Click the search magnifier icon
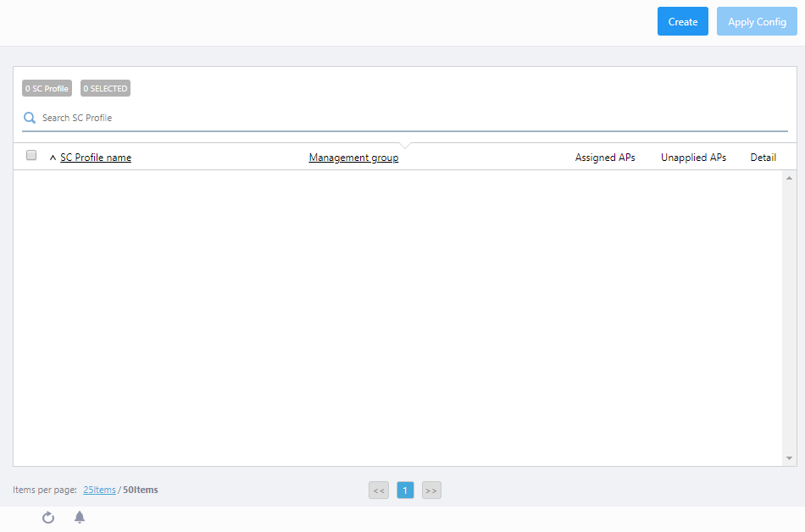 pos(30,118)
